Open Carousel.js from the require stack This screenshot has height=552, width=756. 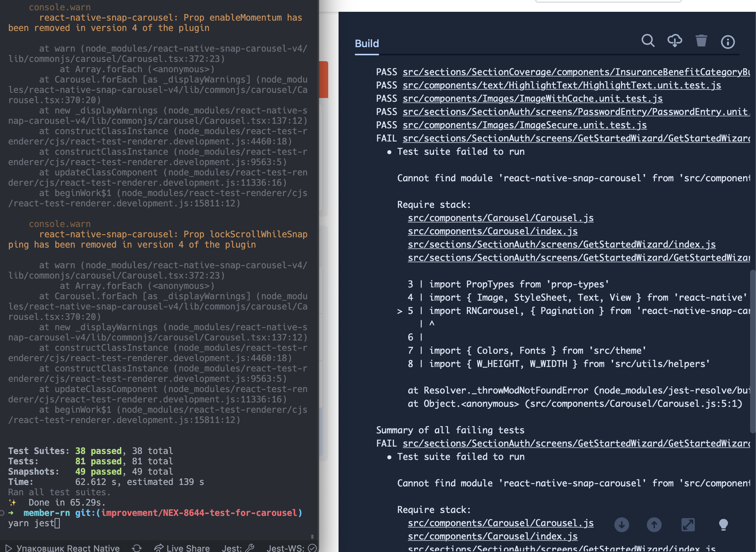(500, 218)
